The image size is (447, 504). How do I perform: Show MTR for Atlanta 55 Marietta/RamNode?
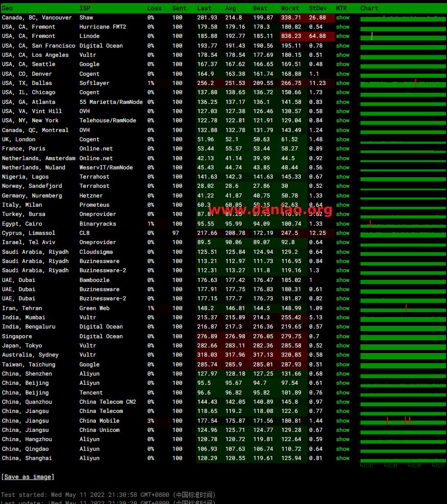point(343,102)
